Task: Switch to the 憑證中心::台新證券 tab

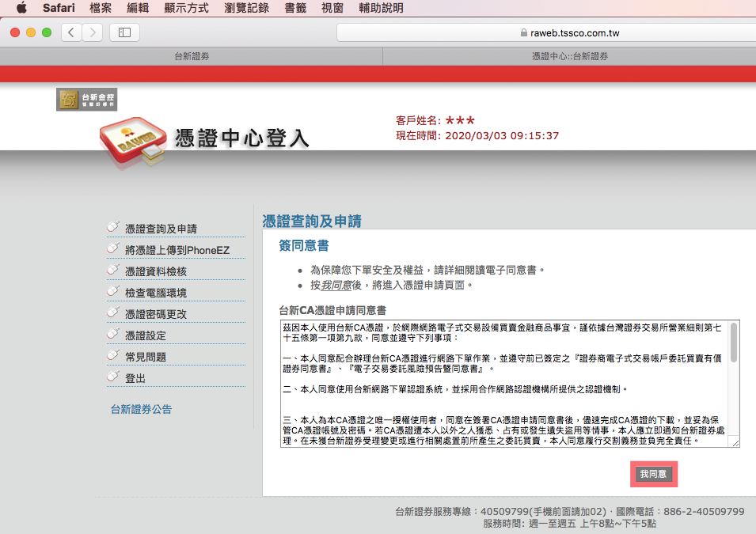Action: coord(569,56)
